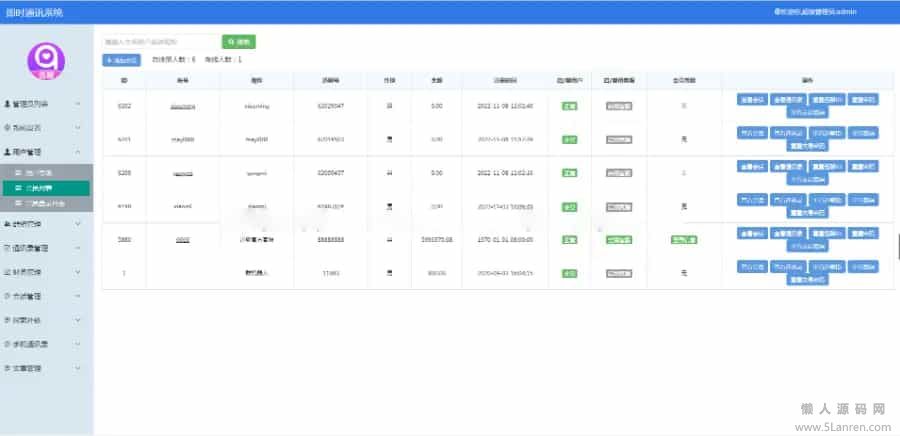Viewport: 900px width, 436px height.
Task: Click the gear icon beside 系统设置
Action: tap(7, 128)
